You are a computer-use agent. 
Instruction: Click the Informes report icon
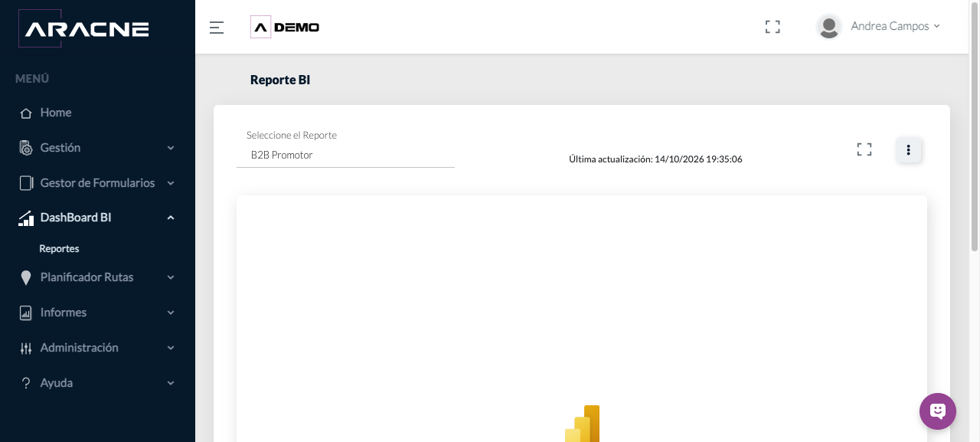click(x=26, y=313)
